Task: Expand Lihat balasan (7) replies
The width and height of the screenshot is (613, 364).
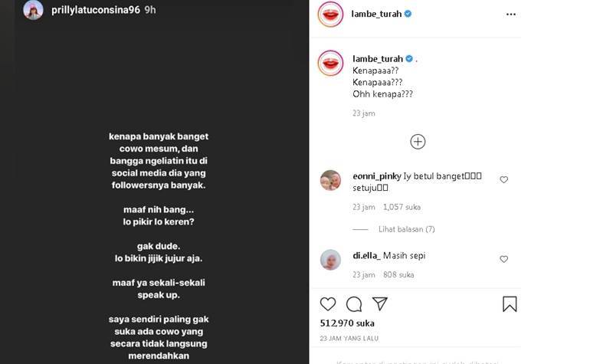Action: click(406, 229)
